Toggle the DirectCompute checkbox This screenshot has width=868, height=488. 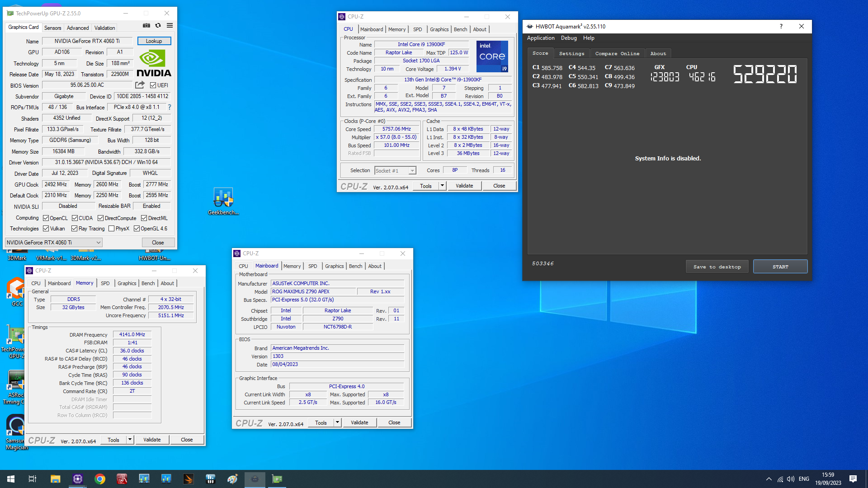coord(101,218)
